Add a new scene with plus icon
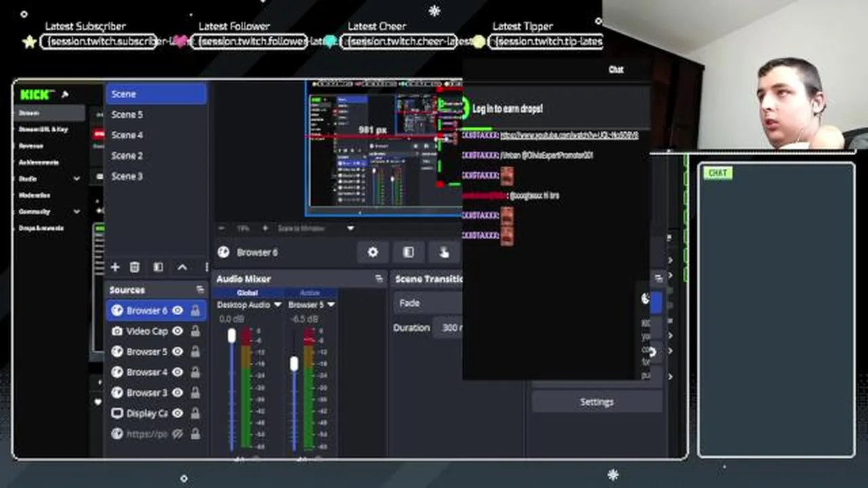The image size is (868, 488). point(115,267)
